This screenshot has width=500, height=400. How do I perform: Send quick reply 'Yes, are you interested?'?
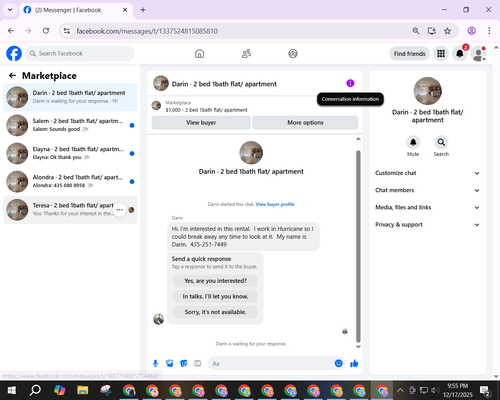(x=215, y=281)
